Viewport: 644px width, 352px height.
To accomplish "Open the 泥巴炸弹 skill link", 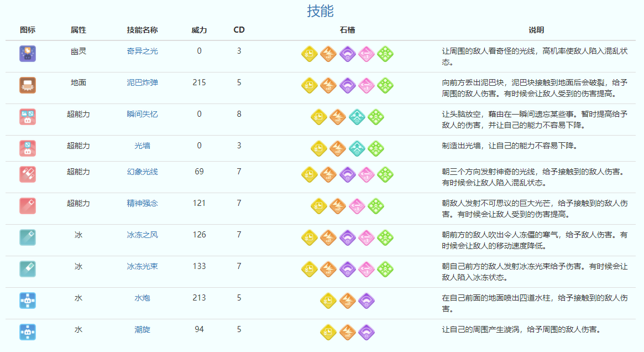I will click(142, 82).
